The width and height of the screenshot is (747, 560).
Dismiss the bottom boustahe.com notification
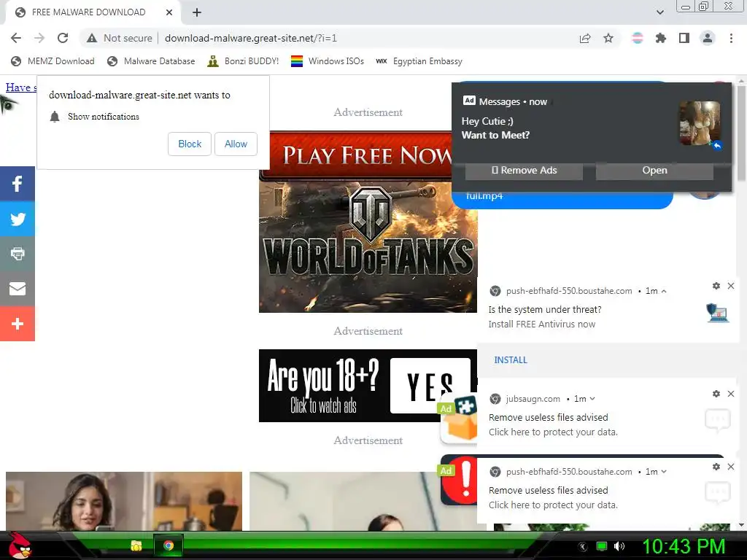pyautogui.click(x=731, y=467)
